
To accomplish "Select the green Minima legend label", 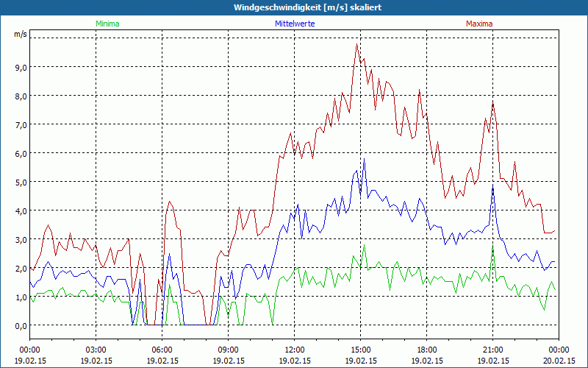I will (107, 24).
